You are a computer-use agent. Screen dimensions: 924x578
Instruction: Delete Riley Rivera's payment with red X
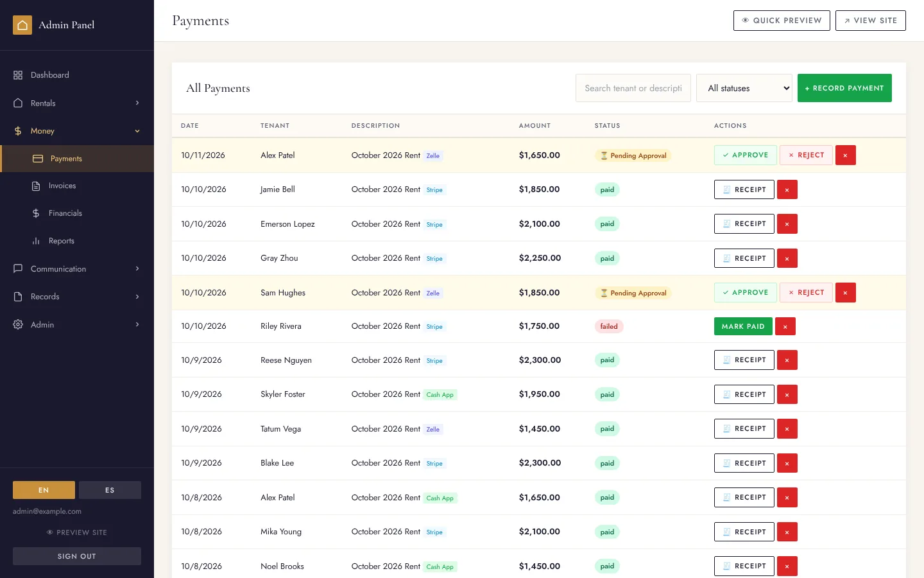coord(785,326)
